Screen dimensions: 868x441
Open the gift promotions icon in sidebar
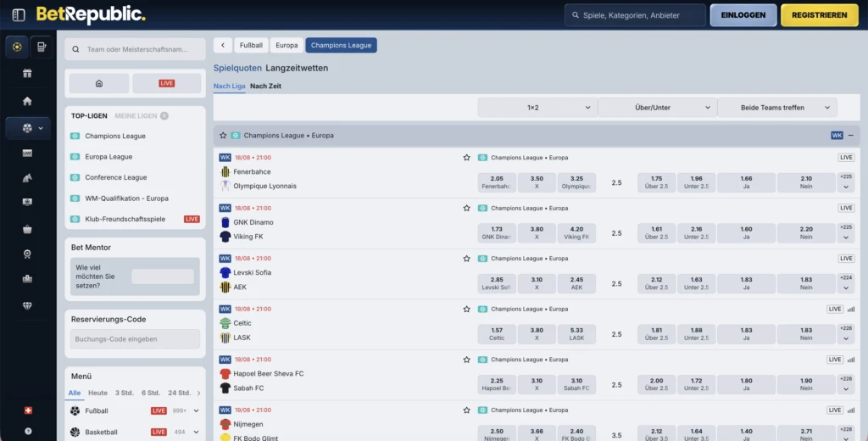27,73
